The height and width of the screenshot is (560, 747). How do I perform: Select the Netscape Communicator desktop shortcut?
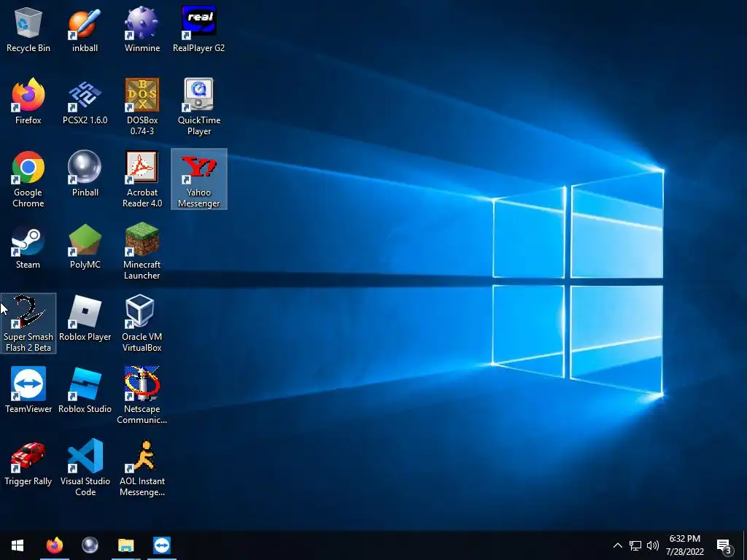(142, 395)
